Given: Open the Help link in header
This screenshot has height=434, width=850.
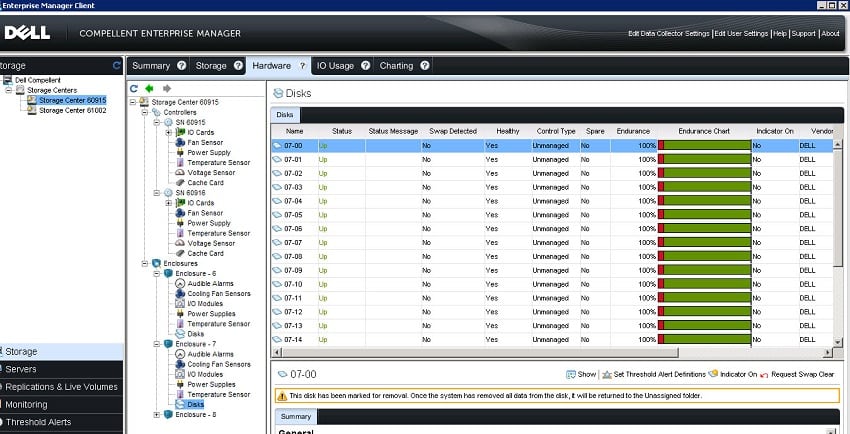Looking at the screenshot, I should pyautogui.click(x=780, y=34).
